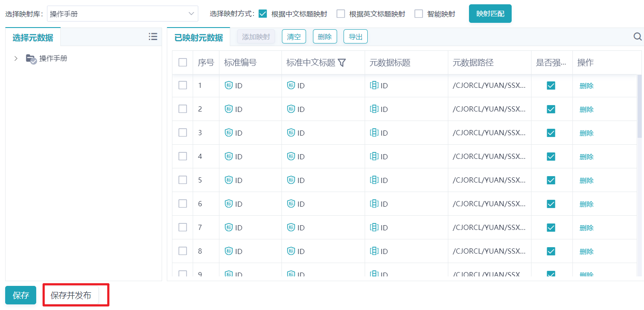
Task: Select all rows via header checkbox
Action: [x=183, y=62]
